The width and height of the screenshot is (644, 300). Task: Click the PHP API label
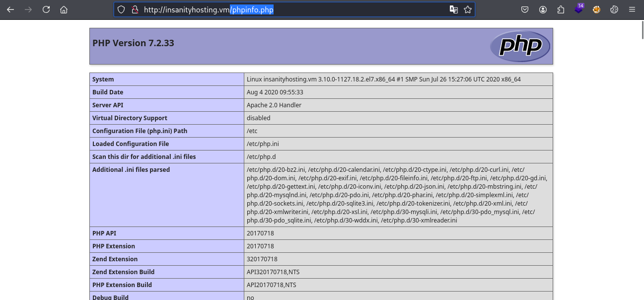coord(103,233)
